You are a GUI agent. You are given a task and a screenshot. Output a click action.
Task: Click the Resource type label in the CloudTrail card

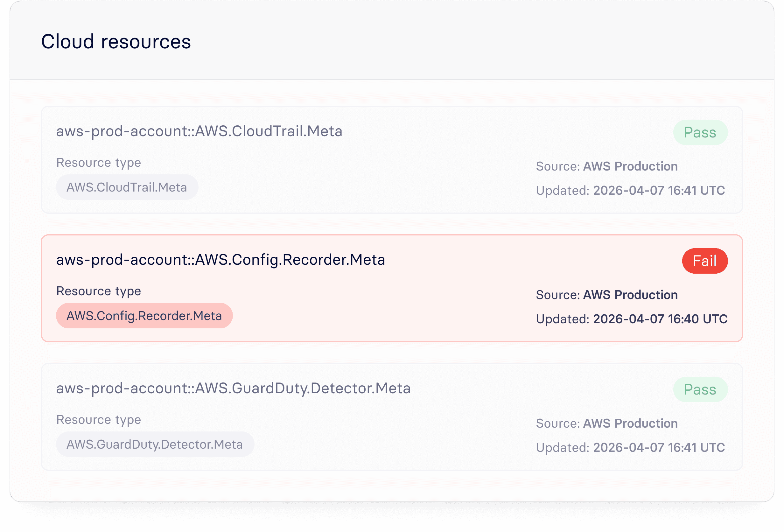coord(99,163)
